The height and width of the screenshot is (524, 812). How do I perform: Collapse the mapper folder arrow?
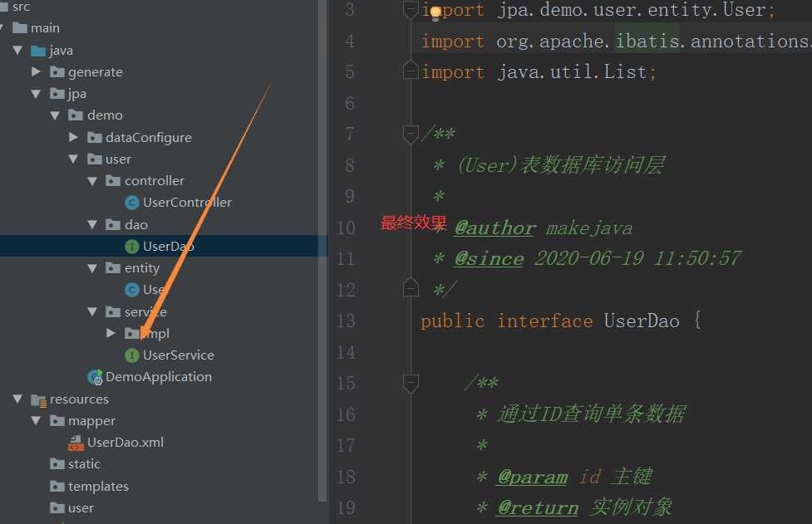click(36, 420)
